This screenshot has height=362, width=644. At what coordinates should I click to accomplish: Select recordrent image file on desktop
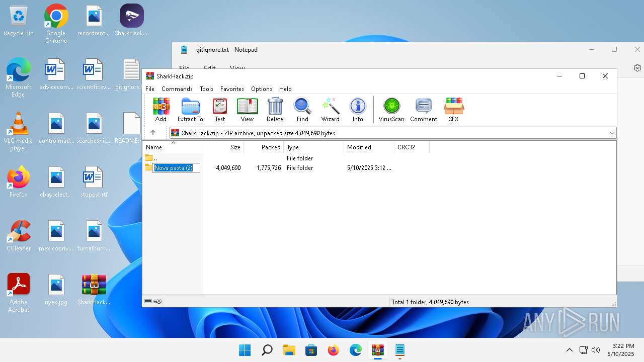pos(94,21)
